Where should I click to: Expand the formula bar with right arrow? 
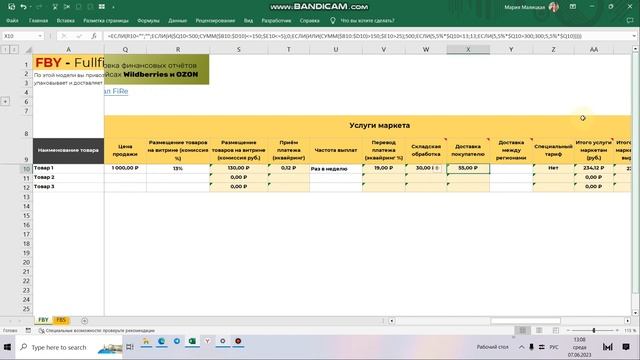tap(634, 36)
